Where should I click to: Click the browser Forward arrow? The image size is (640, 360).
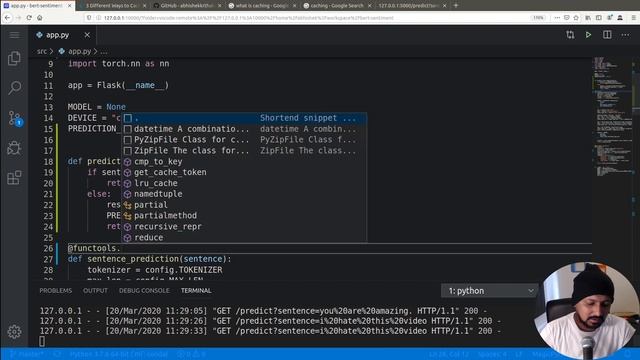pyautogui.click(x=18, y=18)
